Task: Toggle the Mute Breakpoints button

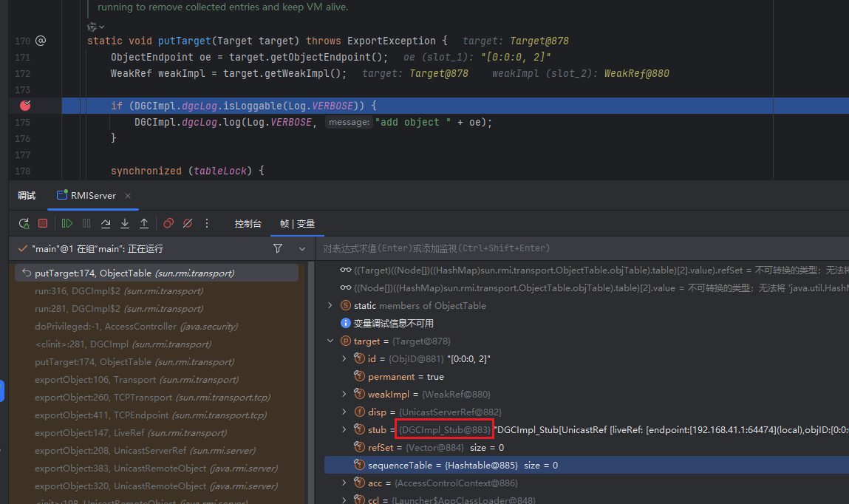Action: point(188,223)
